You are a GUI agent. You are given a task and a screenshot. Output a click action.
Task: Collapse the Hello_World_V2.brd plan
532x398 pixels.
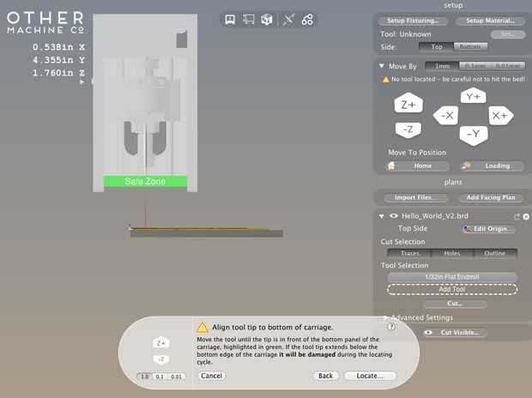pos(382,216)
